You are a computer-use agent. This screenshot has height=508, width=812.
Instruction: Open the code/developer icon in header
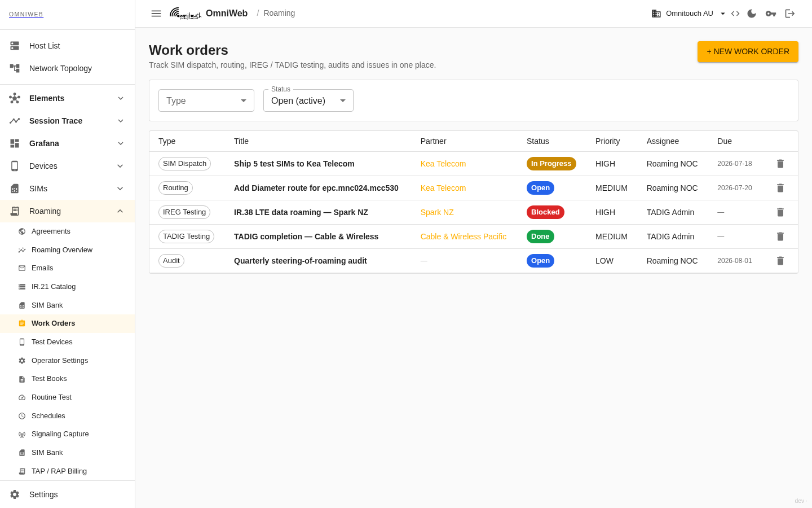(735, 14)
